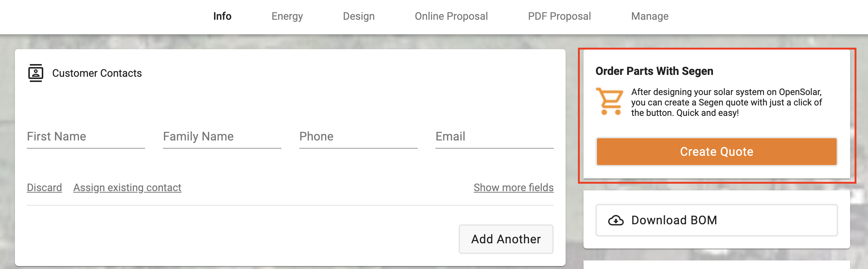The width and height of the screenshot is (868, 269).
Task: Open the Manage tab
Action: [650, 16]
